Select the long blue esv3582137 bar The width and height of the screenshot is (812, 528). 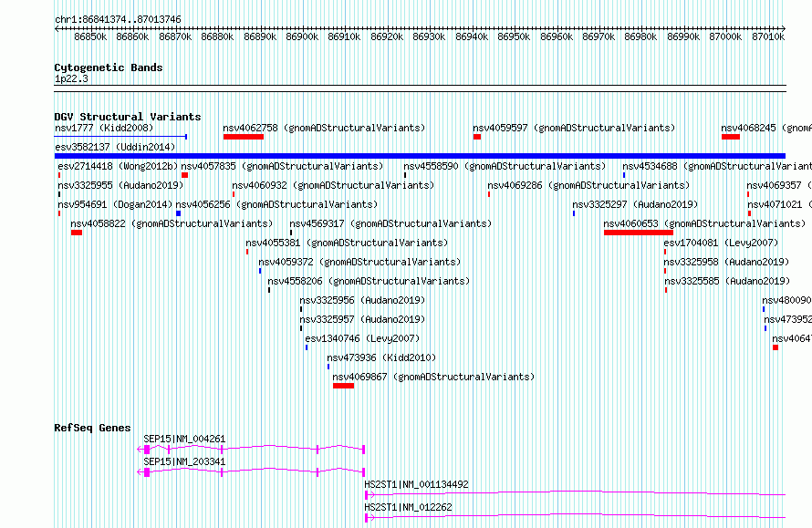pos(420,156)
